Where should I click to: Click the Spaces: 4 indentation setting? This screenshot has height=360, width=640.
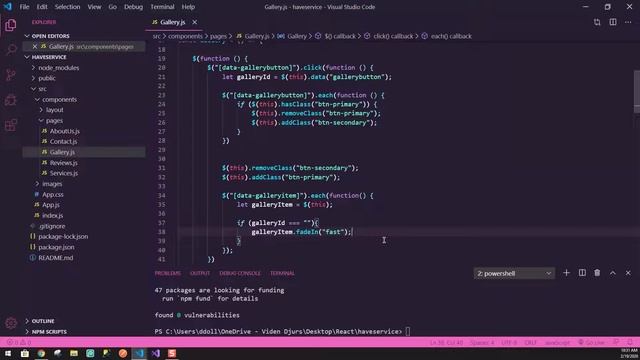tap(482, 342)
